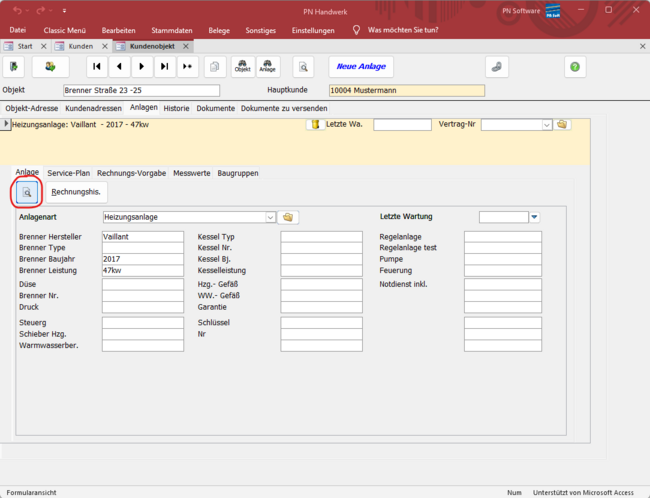Click the Regelanlage field
Viewport: 650px width, 498px height.
(503, 237)
